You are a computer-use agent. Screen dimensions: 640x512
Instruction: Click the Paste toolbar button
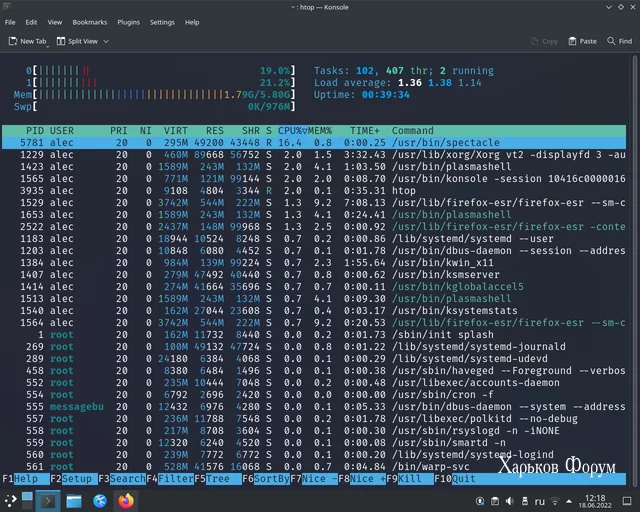pyautogui.click(x=582, y=41)
